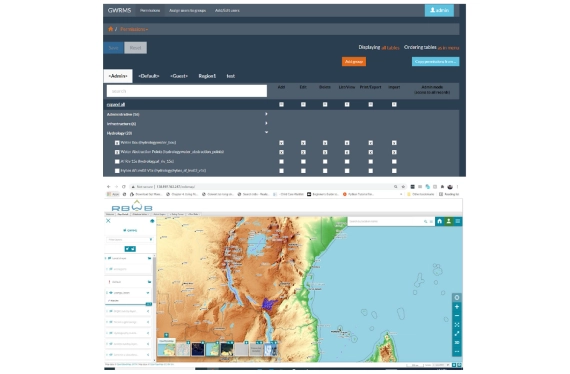Click the expand/collapse layers toggle button
This screenshot has height=374, width=570.
pos(130,249)
